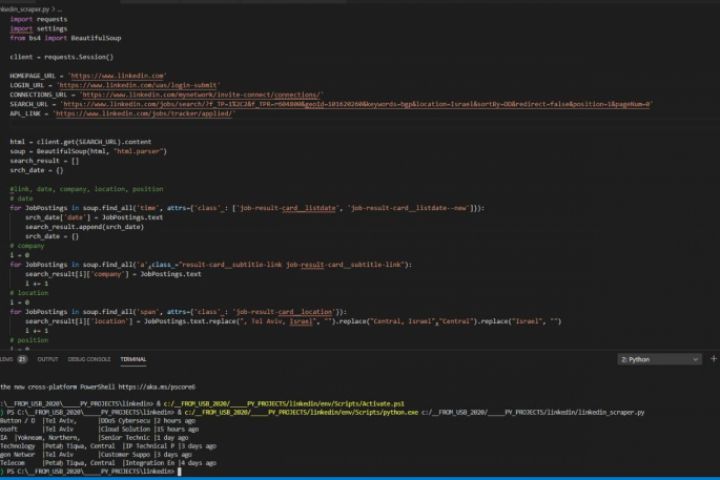Image resolution: width=720 pixels, height=480 pixels.
Task: Open the '2: Python' terminal selector dropdown
Action: 659,359
